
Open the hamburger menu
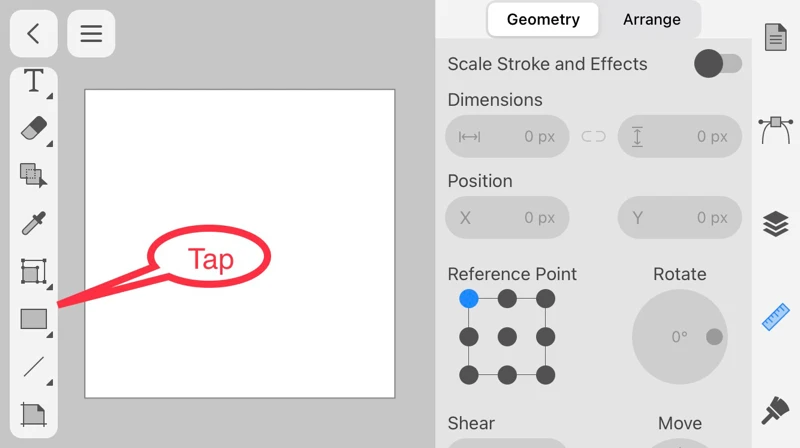tap(91, 34)
